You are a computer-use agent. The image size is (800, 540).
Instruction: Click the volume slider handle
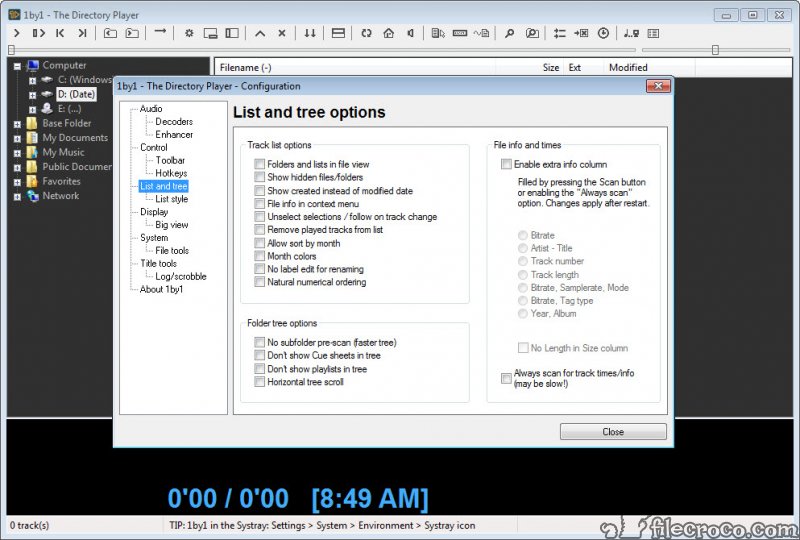714,49
